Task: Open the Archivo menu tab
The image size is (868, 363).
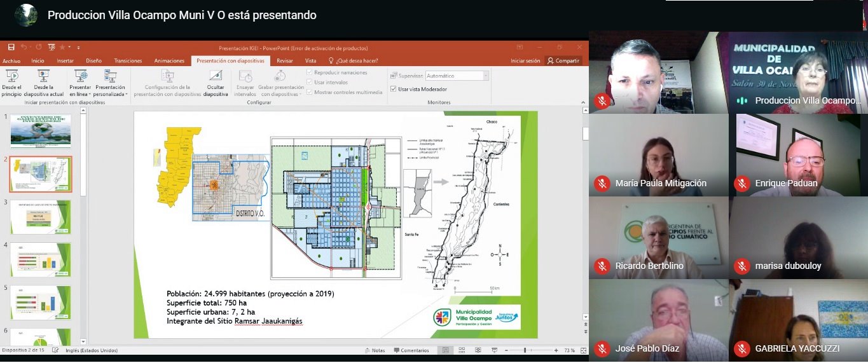Action: (x=11, y=61)
